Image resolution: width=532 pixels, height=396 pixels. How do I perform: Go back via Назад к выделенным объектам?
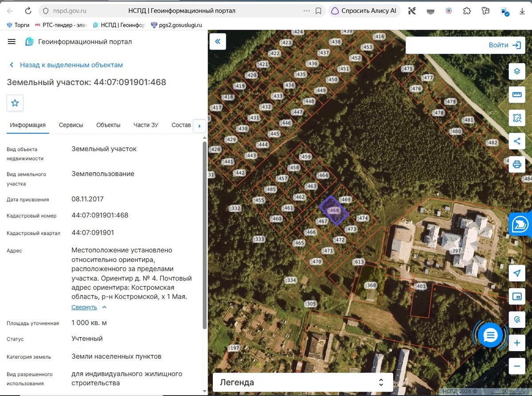coord(66,65)
